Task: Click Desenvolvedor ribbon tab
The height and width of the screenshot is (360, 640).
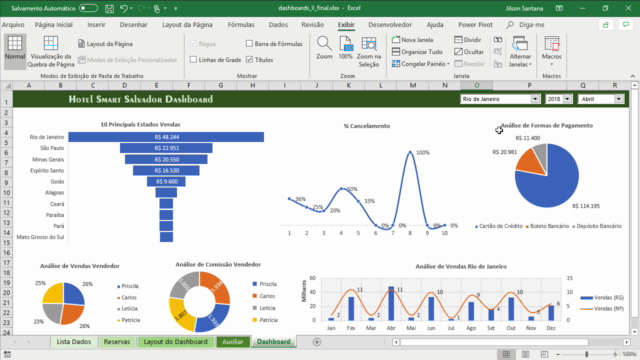Action: tap(390, 25)
